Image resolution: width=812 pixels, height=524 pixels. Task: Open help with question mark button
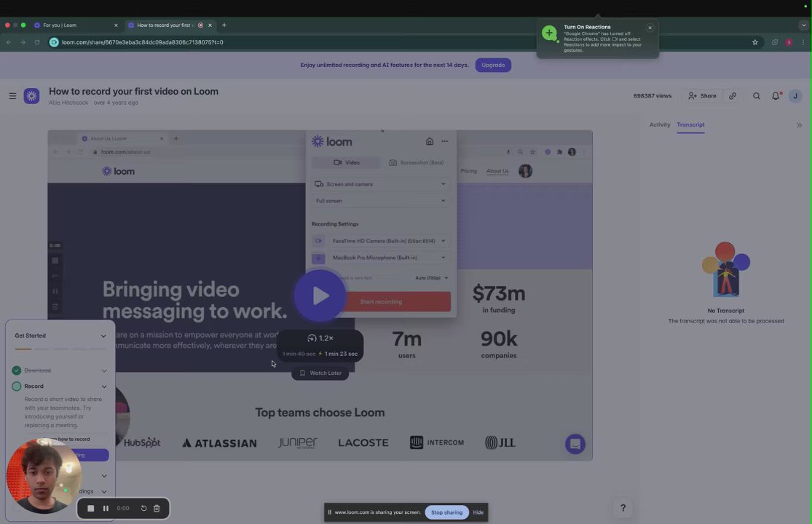623,508
